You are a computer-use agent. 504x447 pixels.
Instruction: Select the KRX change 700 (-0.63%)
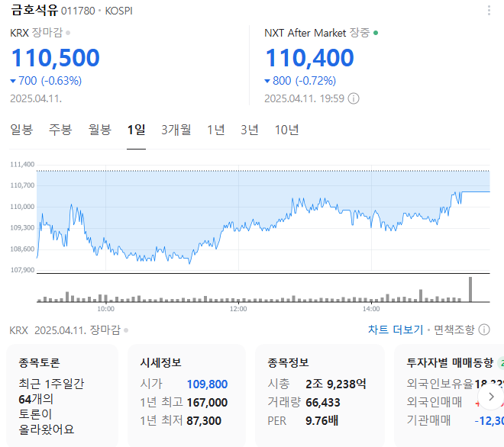coord(46,81)
